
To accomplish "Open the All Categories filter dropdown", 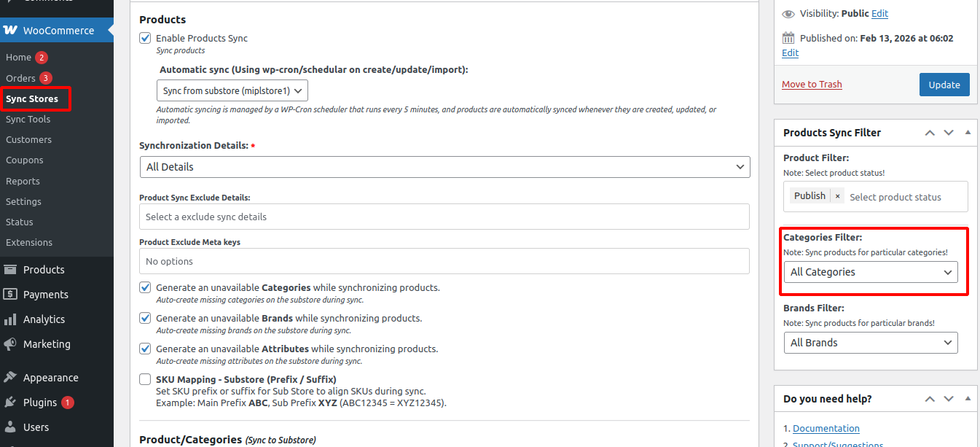I will 871,272.
